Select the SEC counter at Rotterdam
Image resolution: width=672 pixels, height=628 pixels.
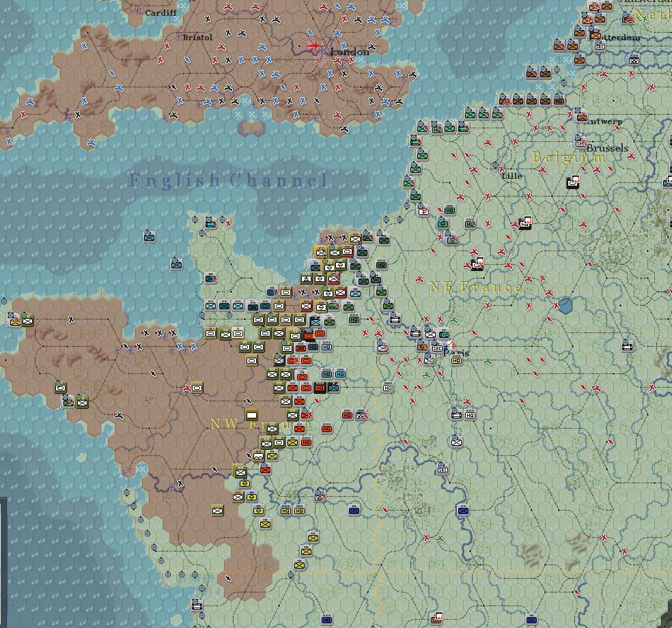[x=600, y=46]
